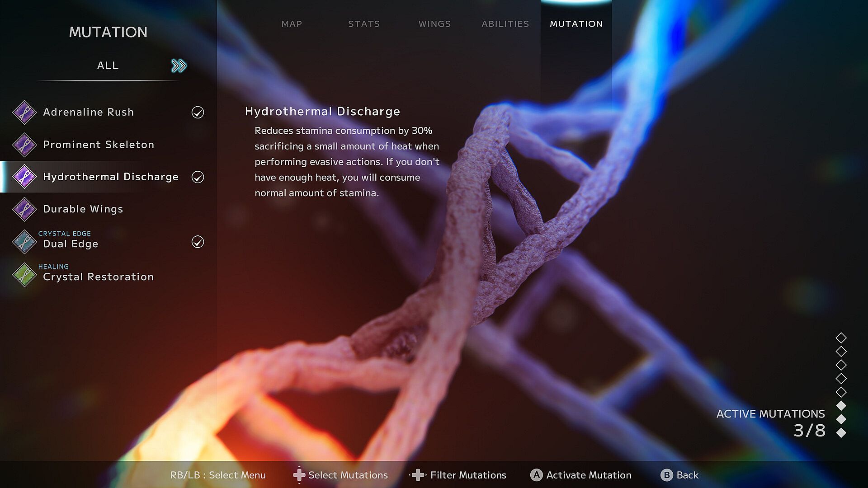Toggle the Dual Edge active checkmark

[198, 242]
